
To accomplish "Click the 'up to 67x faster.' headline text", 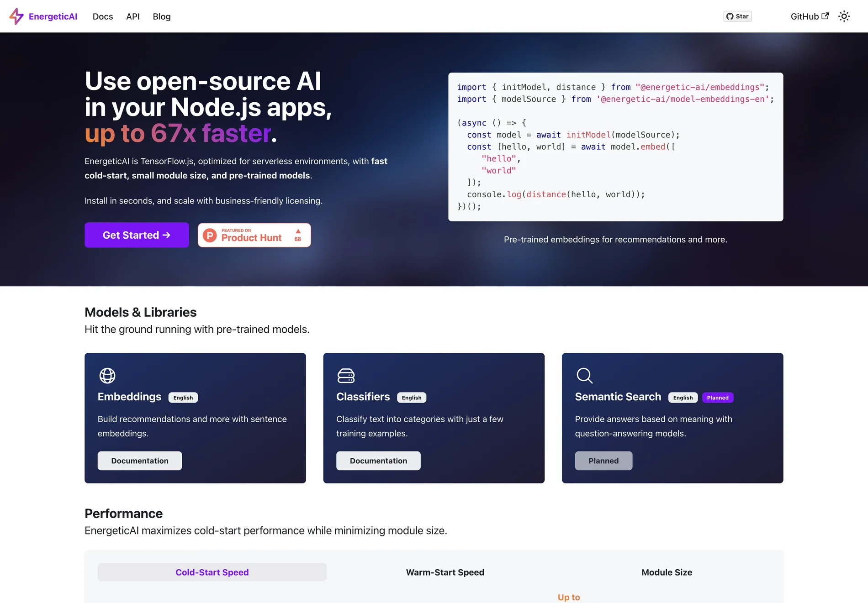I will tap(181, 133).
